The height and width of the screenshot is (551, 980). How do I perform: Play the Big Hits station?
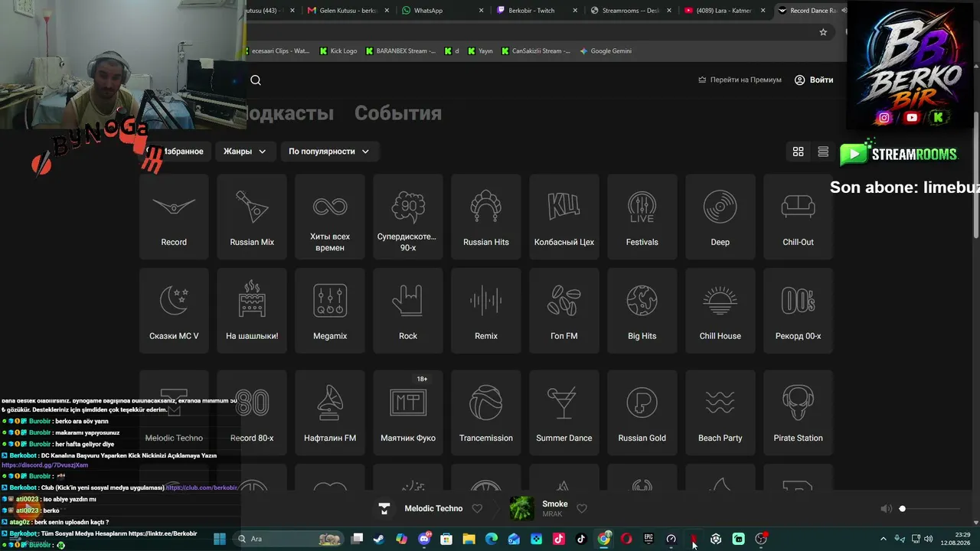[x=642, y=311]
